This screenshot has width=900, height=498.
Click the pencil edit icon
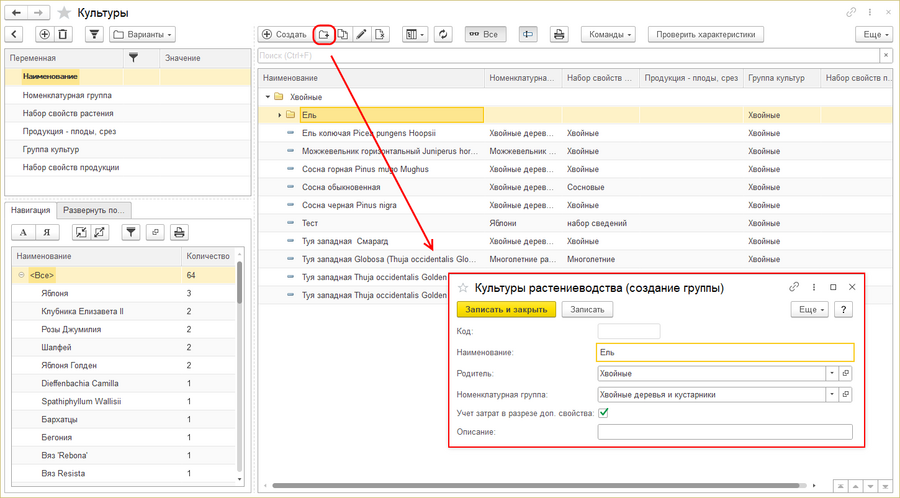tap(361, 34)
